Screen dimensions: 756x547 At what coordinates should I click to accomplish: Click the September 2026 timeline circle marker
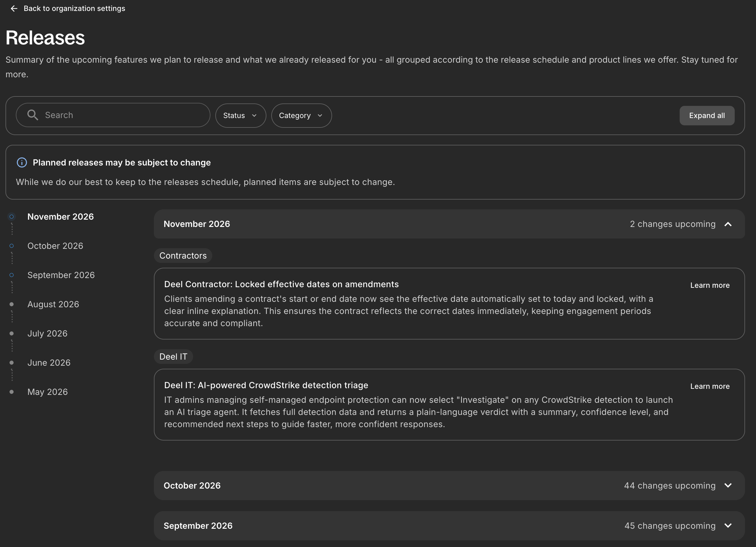pos(12,275)
